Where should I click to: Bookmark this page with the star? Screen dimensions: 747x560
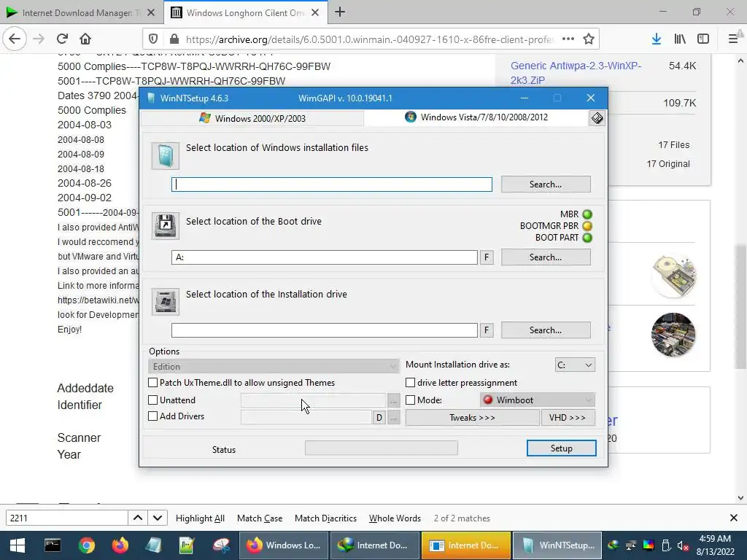pyautogui.click(x=589, y=39)
